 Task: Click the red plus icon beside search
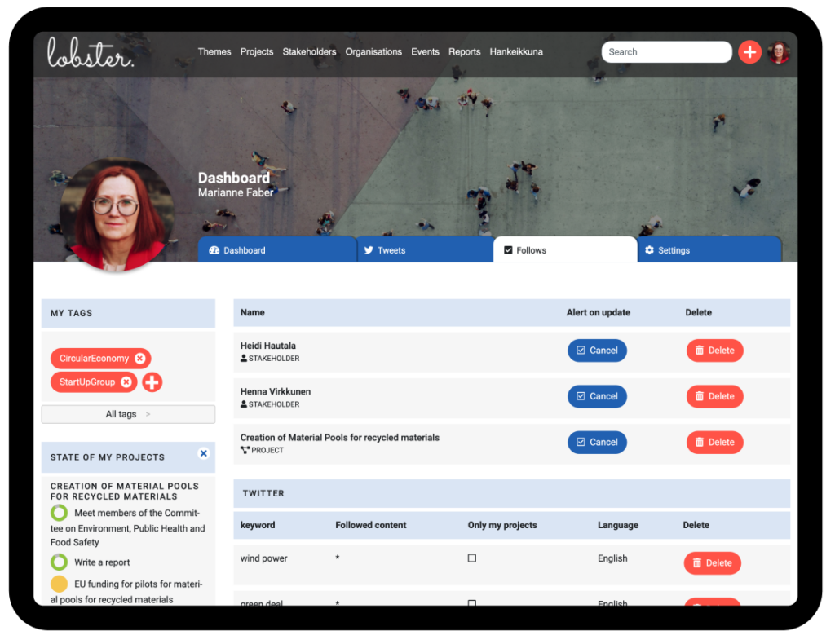[749, 52]
